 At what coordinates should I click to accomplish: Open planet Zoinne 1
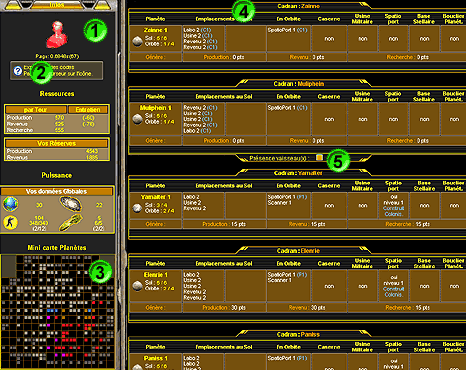(156, 30)
